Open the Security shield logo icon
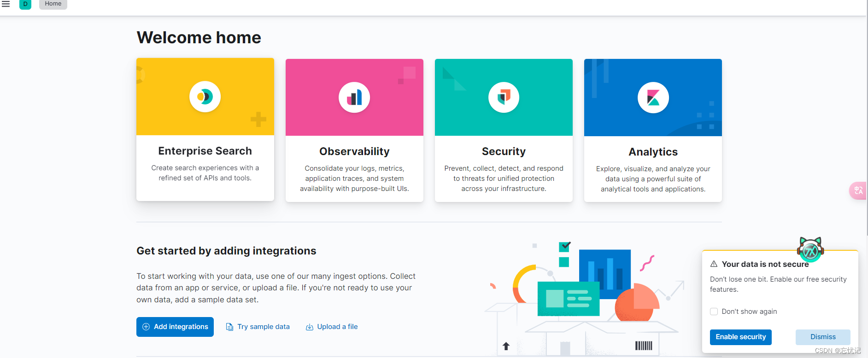The image size is (868, 358). click(x=504, y=98)
